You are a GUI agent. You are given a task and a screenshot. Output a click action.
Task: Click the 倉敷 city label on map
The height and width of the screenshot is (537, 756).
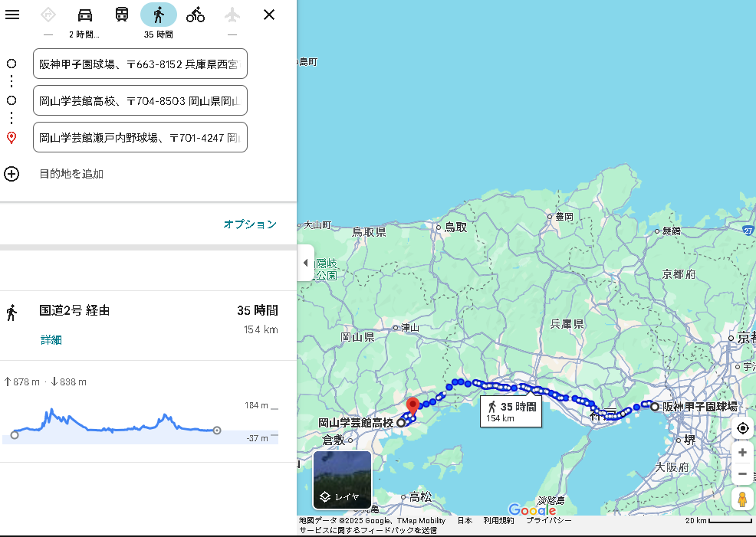coord(334,440)
